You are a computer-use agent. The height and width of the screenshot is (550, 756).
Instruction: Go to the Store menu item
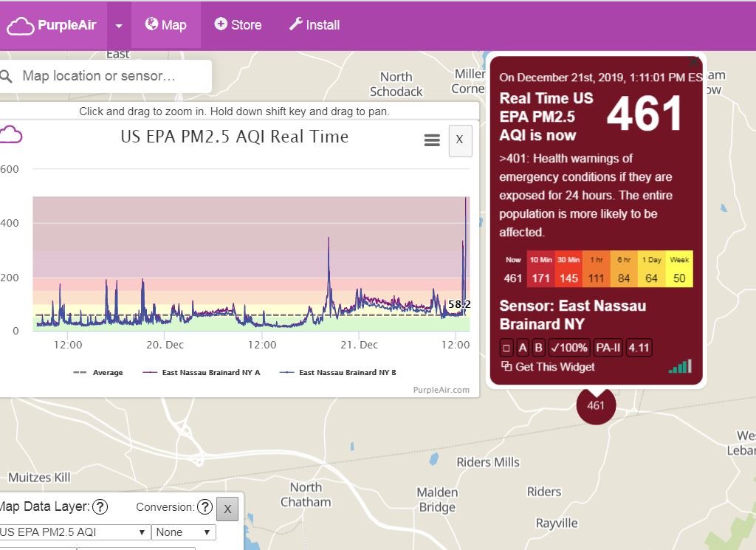point(238,25)
